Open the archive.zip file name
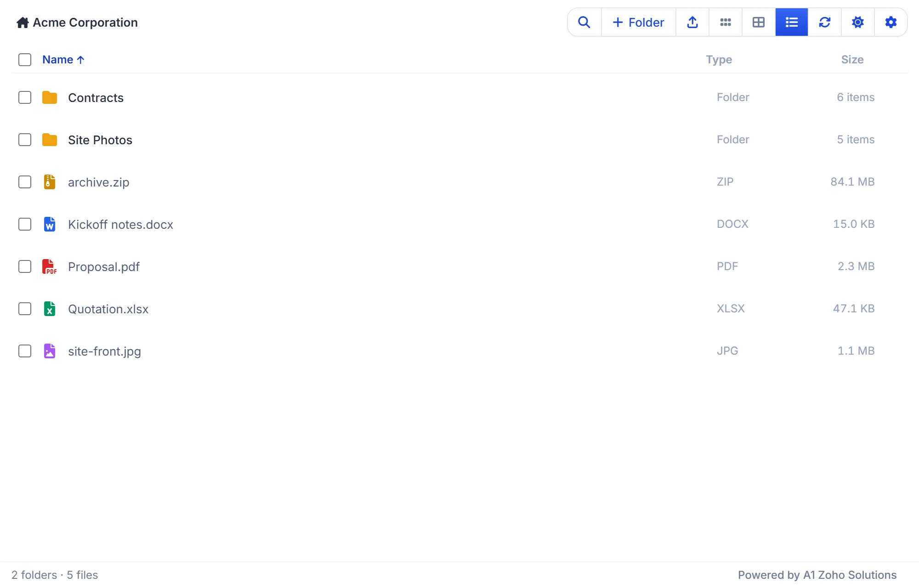Viewport: 919px width, 588px height. click(x=99, y=182)
